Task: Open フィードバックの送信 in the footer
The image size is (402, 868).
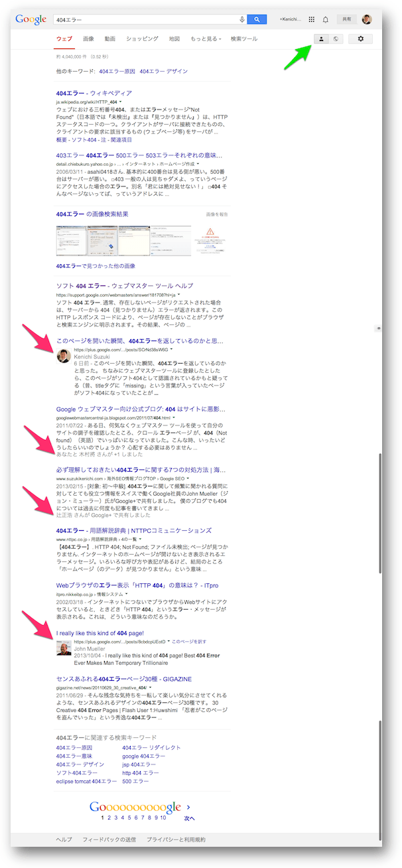Action: tap(109, 839)
